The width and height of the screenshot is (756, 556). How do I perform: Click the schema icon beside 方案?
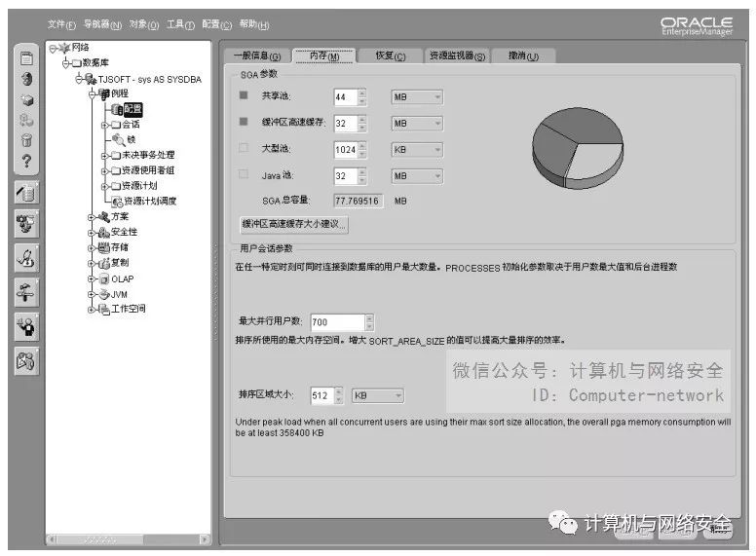click(x=103, y=217)
